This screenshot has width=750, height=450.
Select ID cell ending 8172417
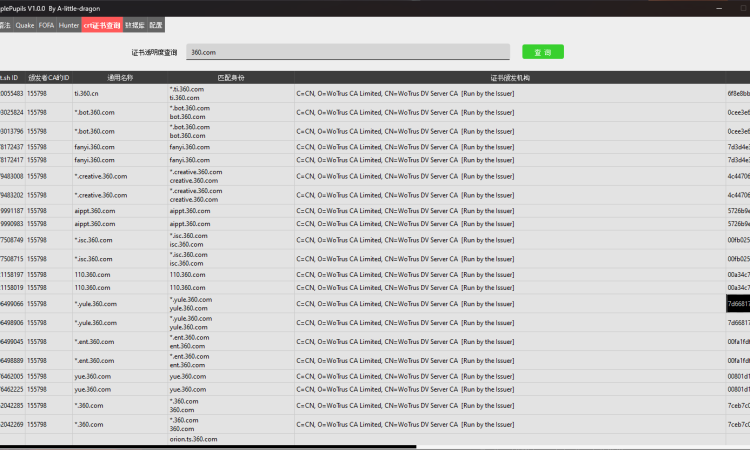(x=12, y=160)
